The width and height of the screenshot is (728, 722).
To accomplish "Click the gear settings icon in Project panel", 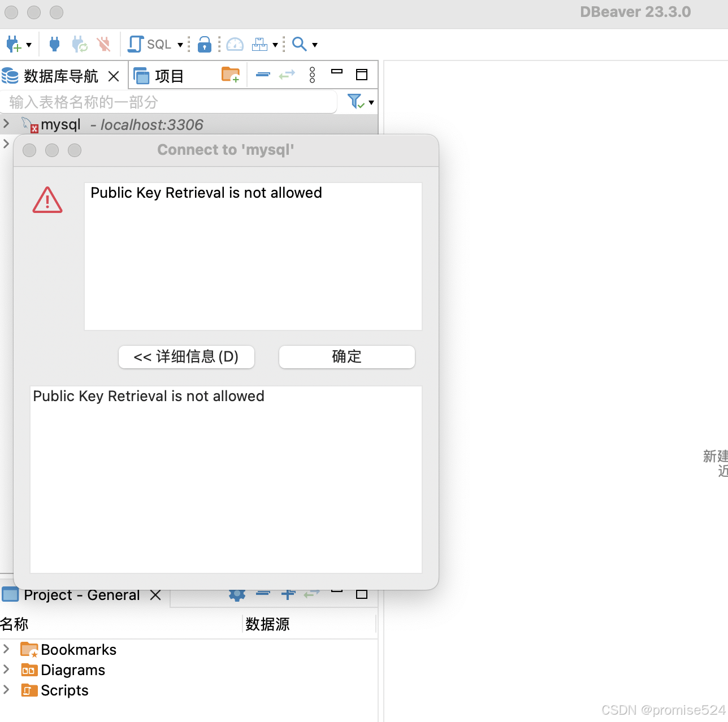I will point(237,594).
